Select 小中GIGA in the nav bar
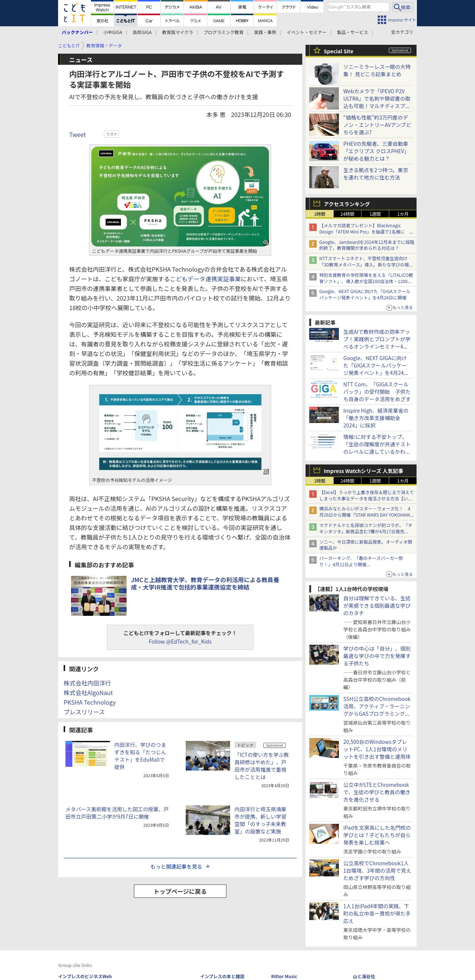 112,32
